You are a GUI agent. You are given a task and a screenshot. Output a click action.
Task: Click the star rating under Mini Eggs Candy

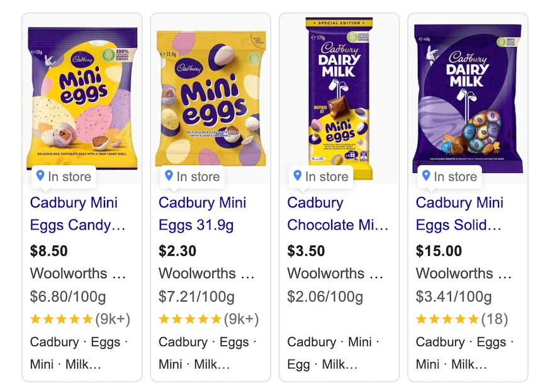[x=61, y=319]
